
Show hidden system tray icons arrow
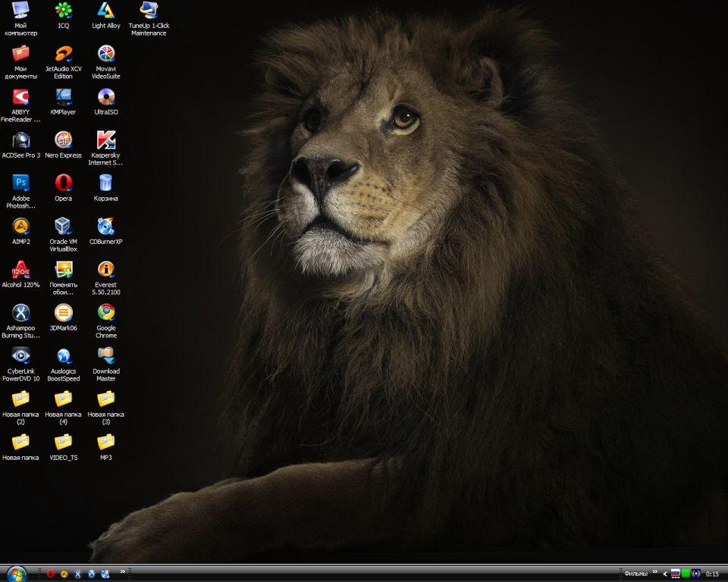point(665,574)
